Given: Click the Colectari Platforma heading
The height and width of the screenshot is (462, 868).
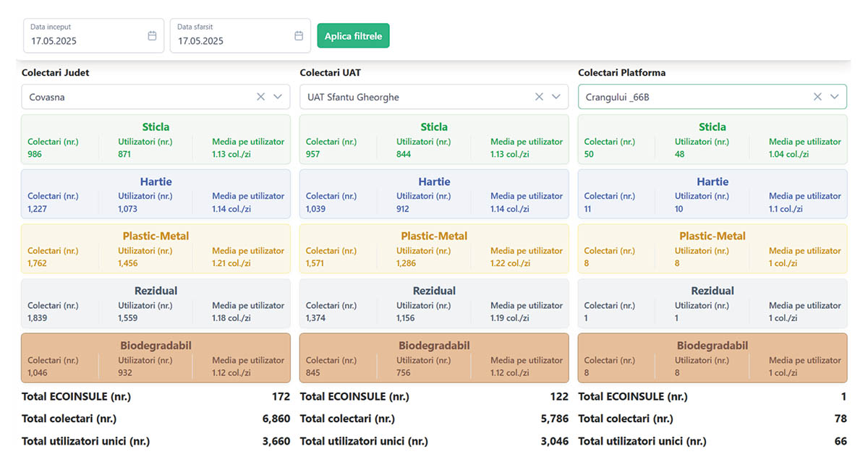Looking at the screenshot, I should tap(622, 73).
